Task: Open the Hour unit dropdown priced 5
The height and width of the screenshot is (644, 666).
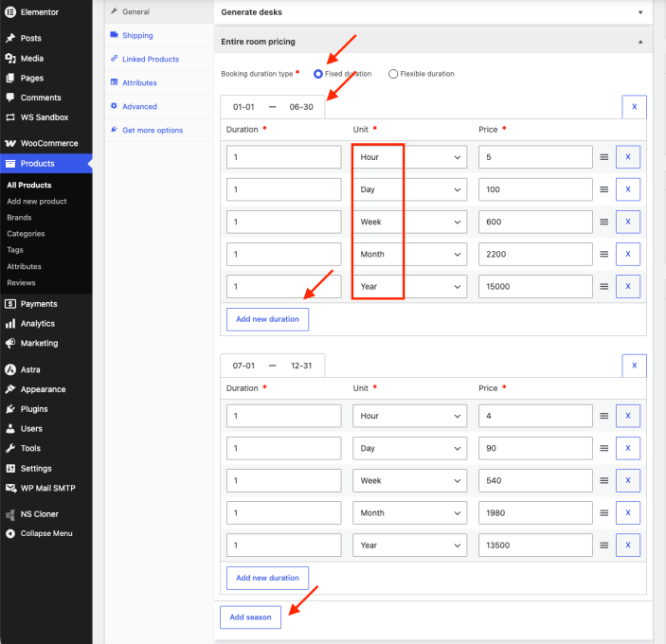Action: tap(410, 157)
